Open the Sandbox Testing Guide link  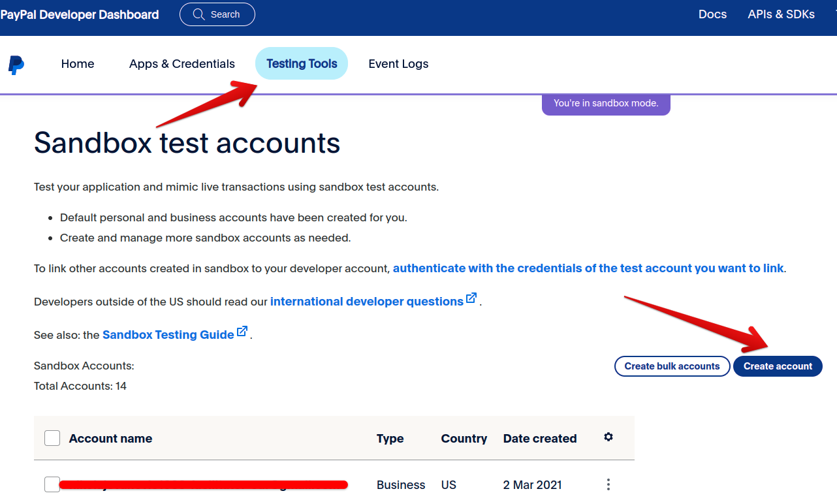click(x=168, y=335)
